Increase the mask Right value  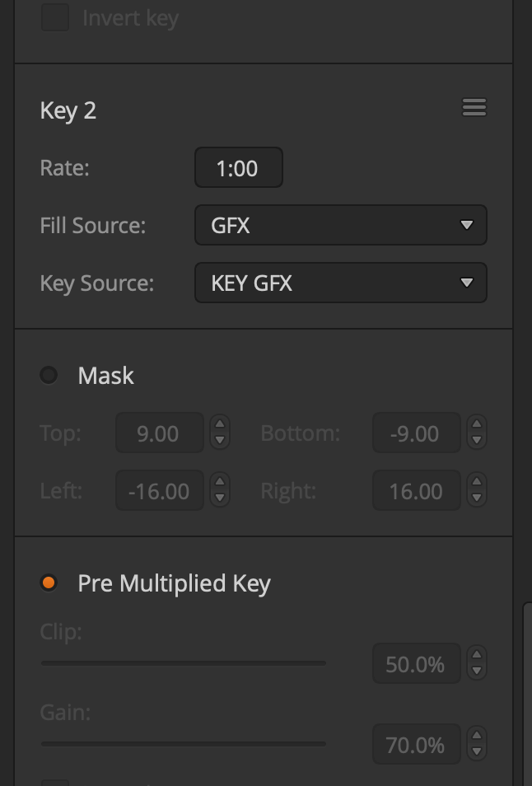pos(477,484)
